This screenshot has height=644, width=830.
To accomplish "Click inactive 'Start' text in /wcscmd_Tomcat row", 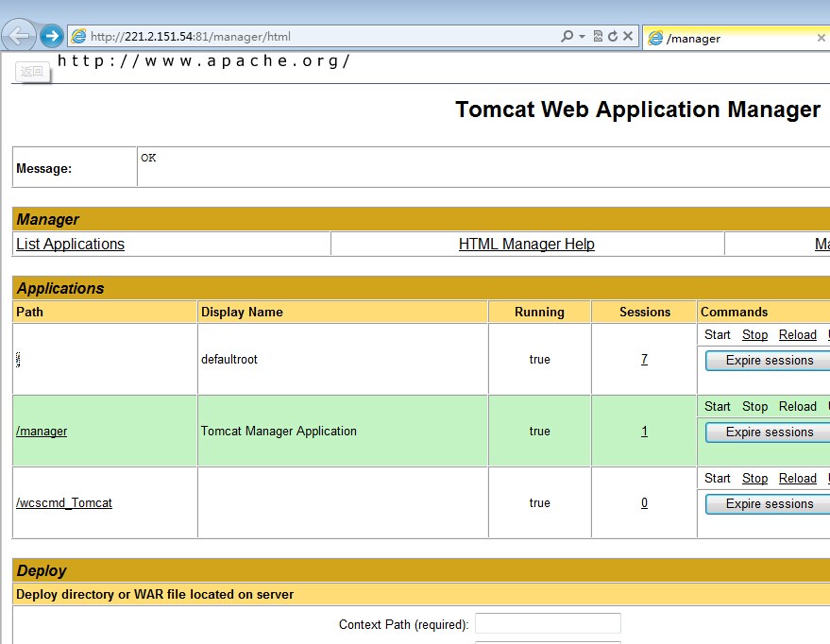I will [718, 479].
